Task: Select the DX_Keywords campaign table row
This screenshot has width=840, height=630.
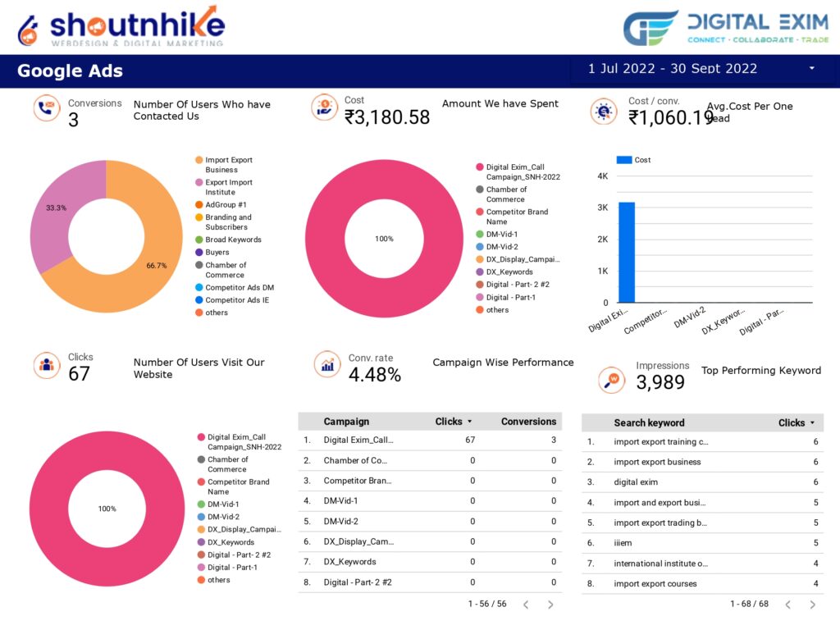Action: (x=430, y=561)
